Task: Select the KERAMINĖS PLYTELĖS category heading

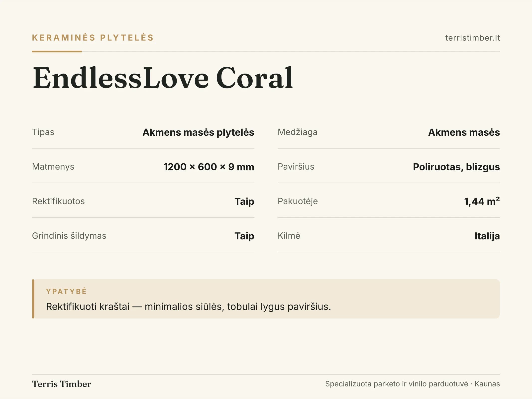Action: click(93, 38)
